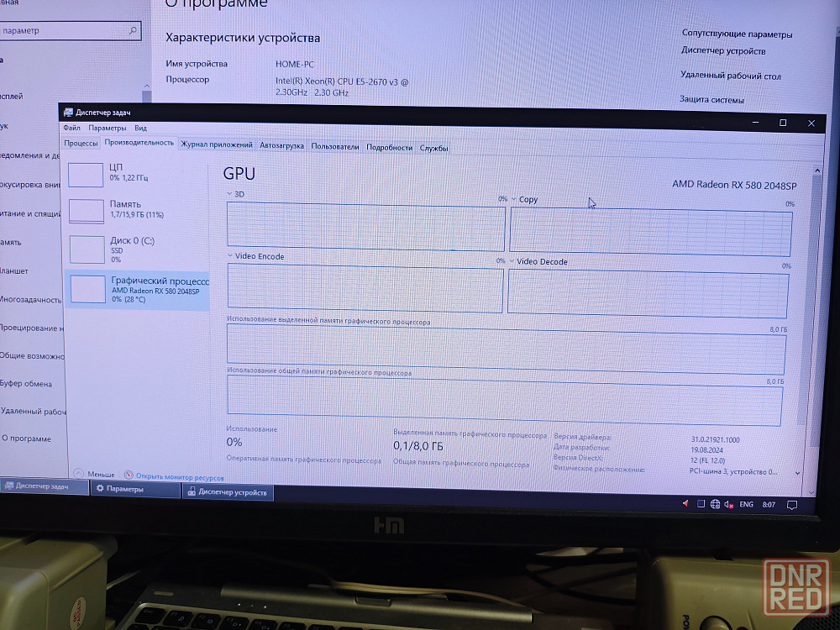The height and width of the screenshot is (630, 840).
Task: Select Общие возможности in the Settings sidebar
Action: [32, 355]
